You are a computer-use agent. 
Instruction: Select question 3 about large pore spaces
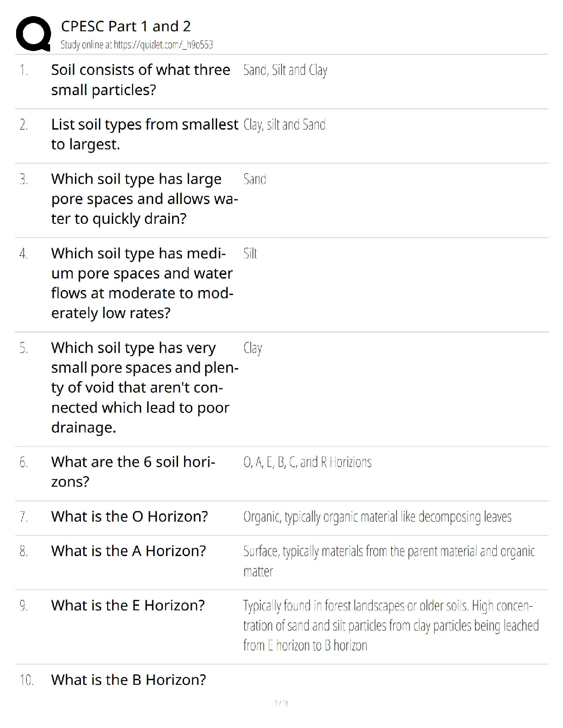(x=144, y=199)
